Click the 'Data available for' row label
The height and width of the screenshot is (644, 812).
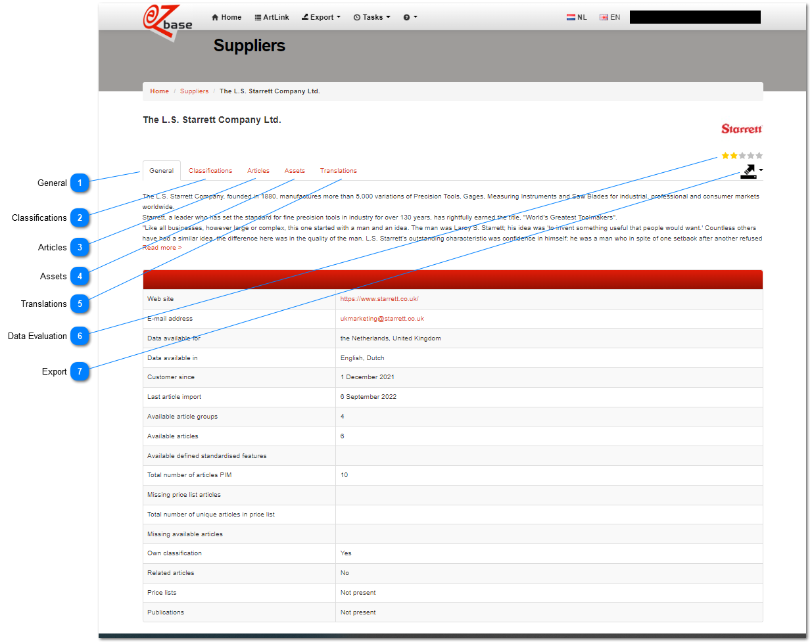pyautogui.click(x=174, y=338)
